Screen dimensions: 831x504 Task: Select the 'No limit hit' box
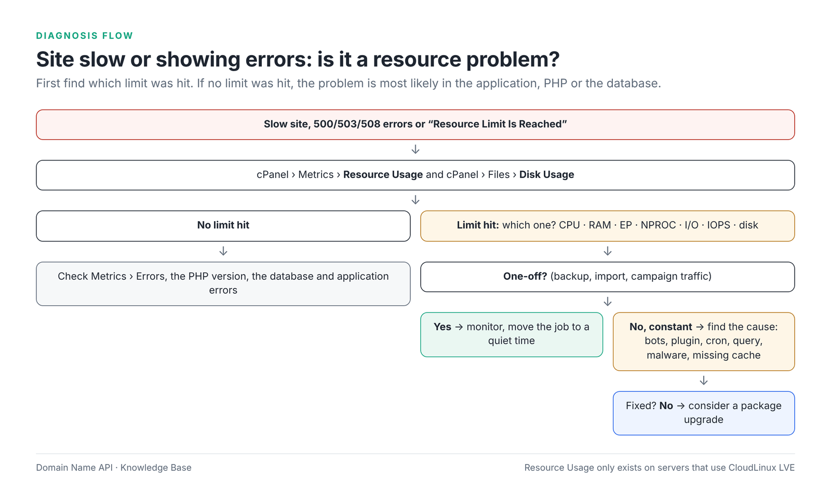223,226
